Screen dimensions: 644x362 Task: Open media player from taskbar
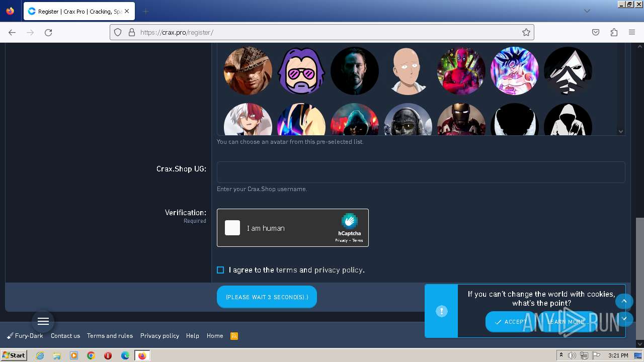tap(74, 355)
